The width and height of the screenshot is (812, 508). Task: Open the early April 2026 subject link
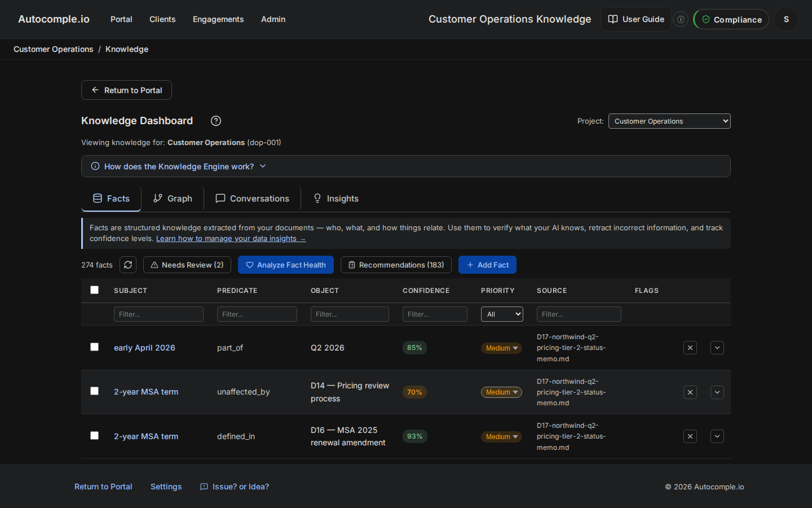(x=144, y=348)
